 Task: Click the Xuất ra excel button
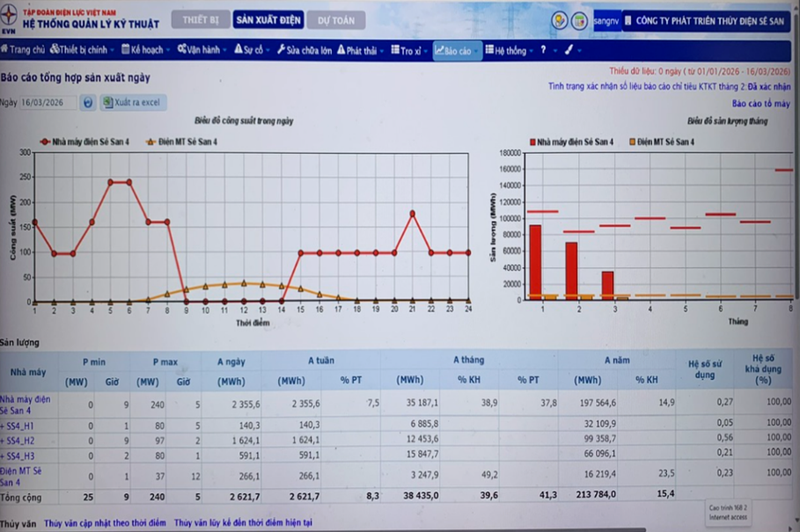pyautogui.click(x=133, y=102)
